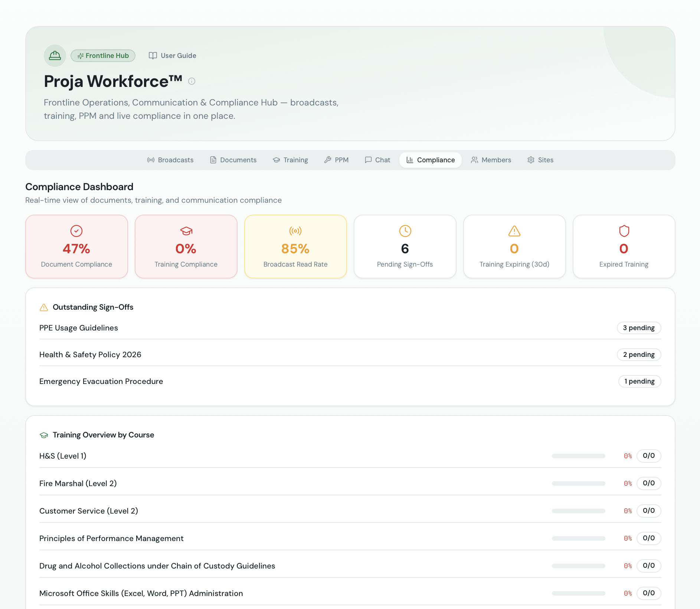This screenshot has height=609, width=700.
Task: Click the warning triangle on Training Expiring card
Action: (x=514, y=231)
